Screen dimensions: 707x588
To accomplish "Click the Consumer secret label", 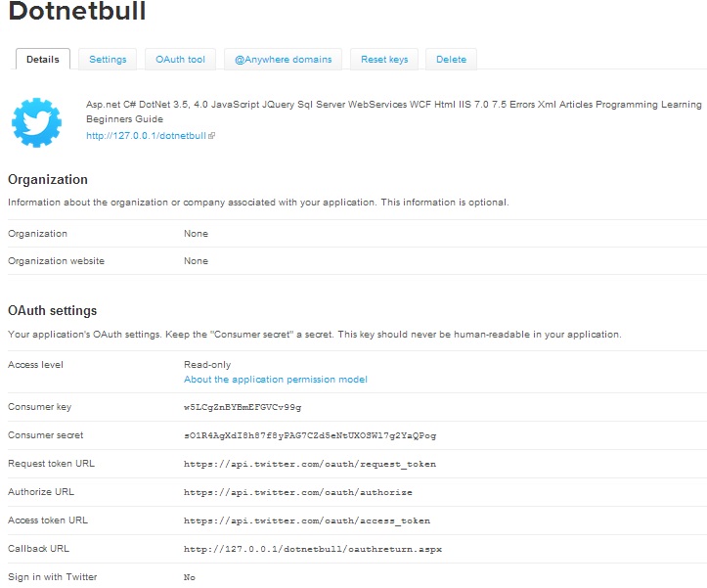I will pyautogui.click(x=46, y=435).
